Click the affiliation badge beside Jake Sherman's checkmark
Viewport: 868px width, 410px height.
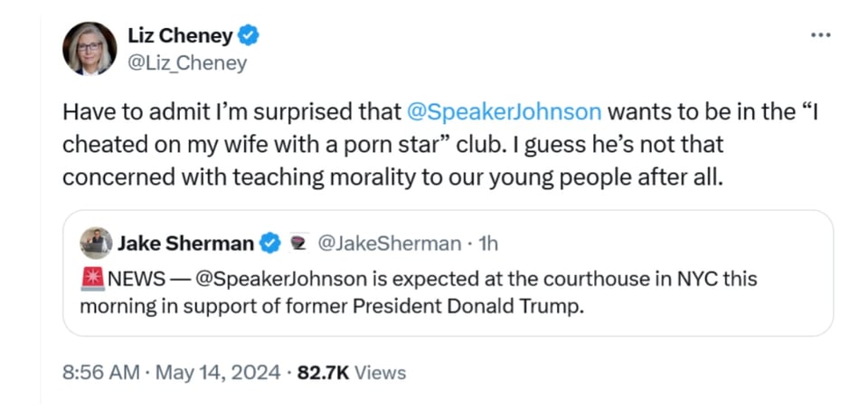pyautogui.click(x=296, y=243)
